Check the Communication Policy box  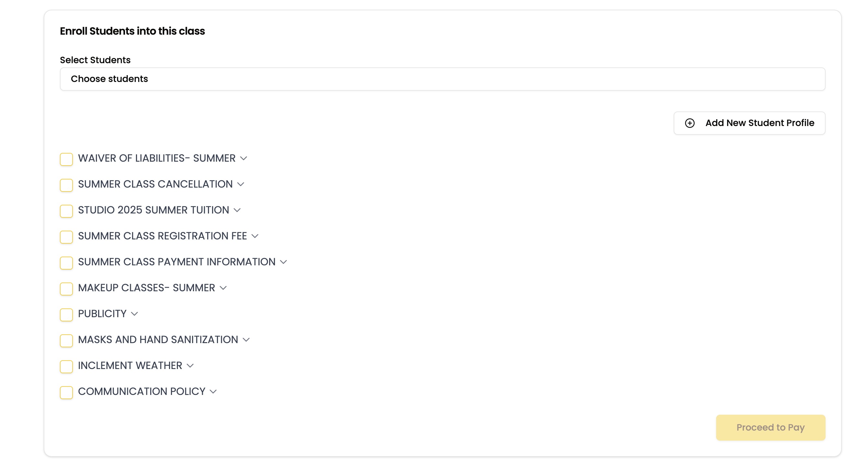point(66,392)
